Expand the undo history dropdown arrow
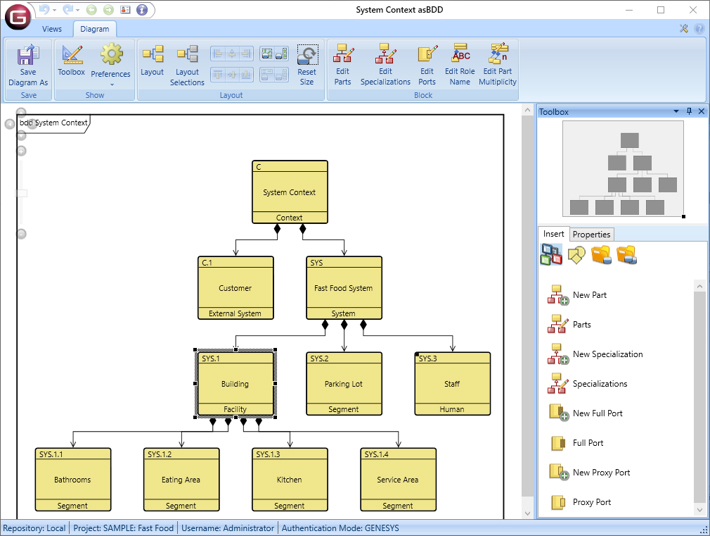 coord(55,10)
